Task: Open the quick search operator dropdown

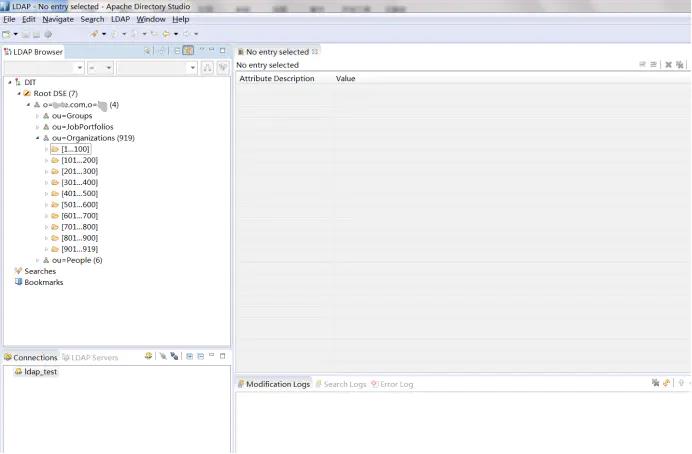Action: [x=100, y=68]
